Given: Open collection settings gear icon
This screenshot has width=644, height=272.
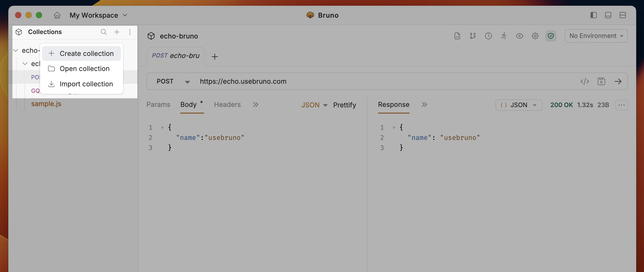Looking at the screenshot, I should pos(535,36).
